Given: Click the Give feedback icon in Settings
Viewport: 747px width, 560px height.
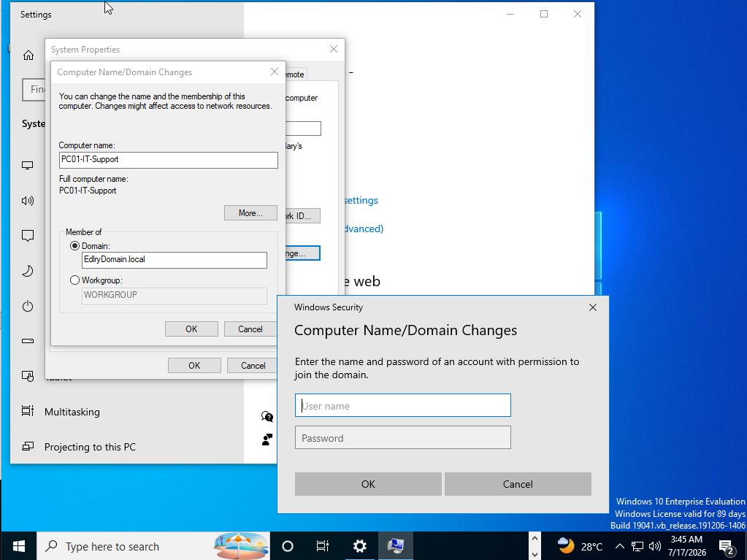Looking at the screenshot, I should coord(267,440).
